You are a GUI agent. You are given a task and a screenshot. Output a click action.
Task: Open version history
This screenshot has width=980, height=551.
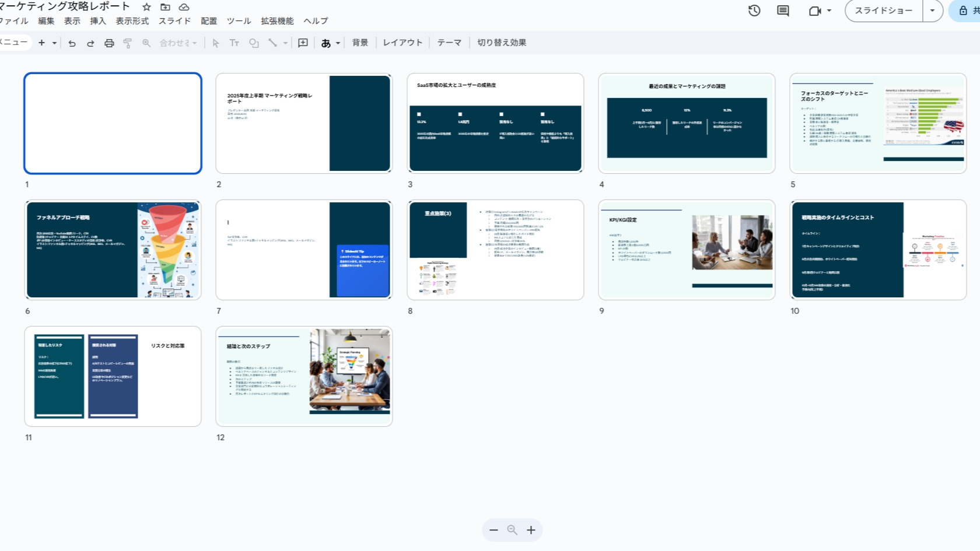754,10
